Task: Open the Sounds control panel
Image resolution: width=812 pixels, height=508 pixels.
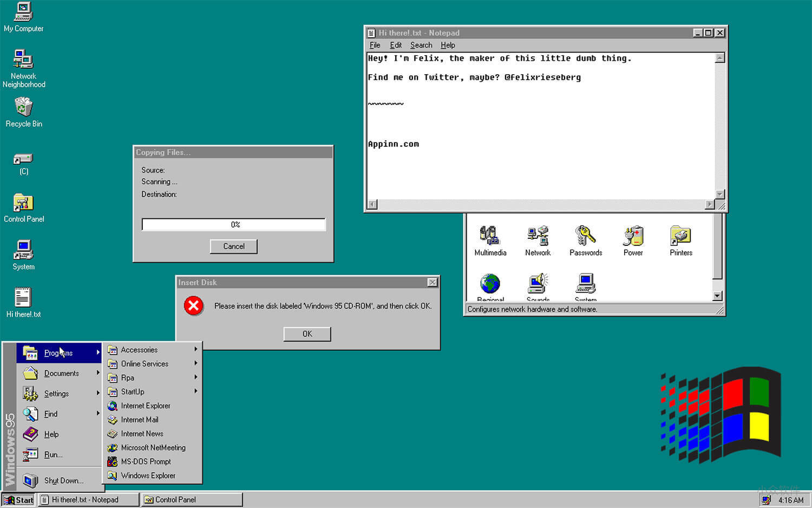Action: tap(537, 284)
